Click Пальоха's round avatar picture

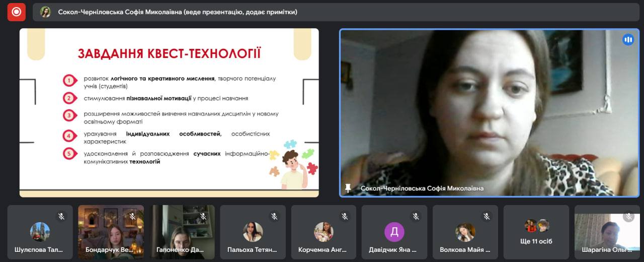point(253,232)
